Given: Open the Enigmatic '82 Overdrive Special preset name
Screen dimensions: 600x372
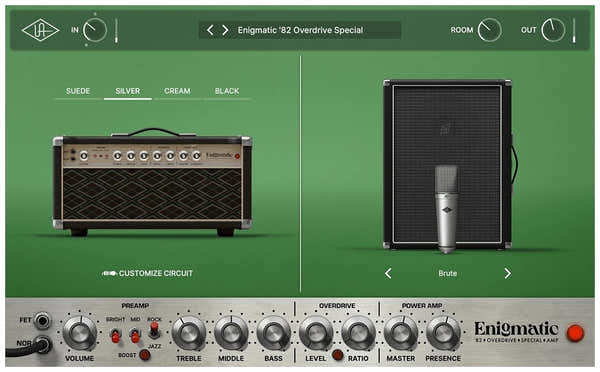Looking at the screenshot, I should 300,30.
